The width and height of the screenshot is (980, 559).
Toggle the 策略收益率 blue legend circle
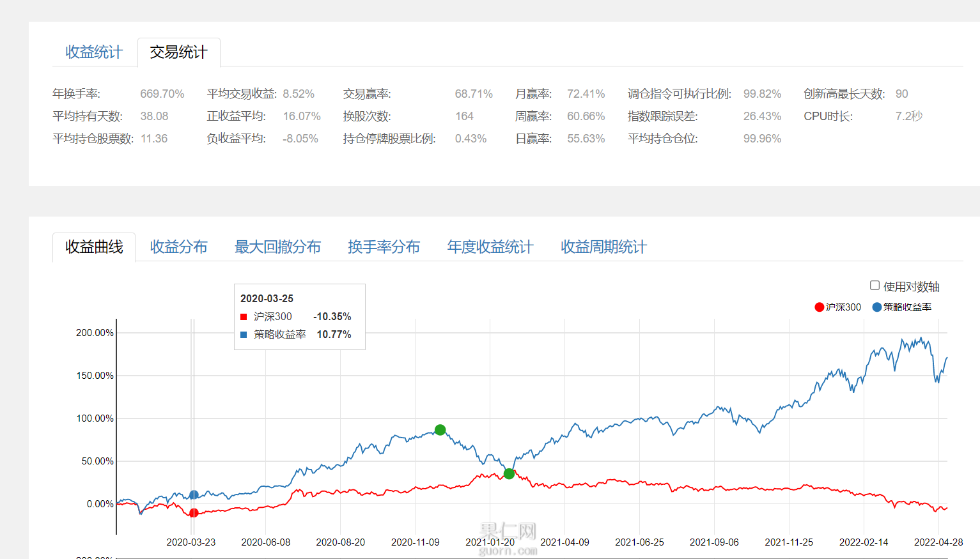(x=877, y=307)
